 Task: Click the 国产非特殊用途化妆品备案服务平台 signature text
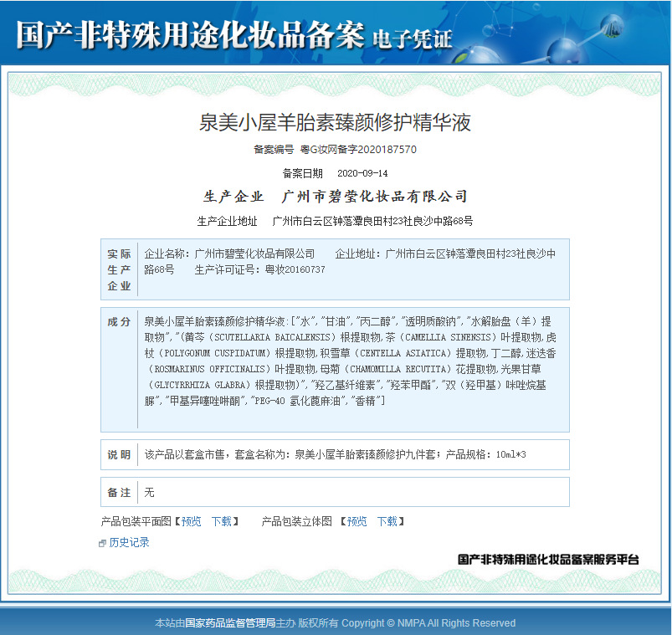click(x=548, y=559)
